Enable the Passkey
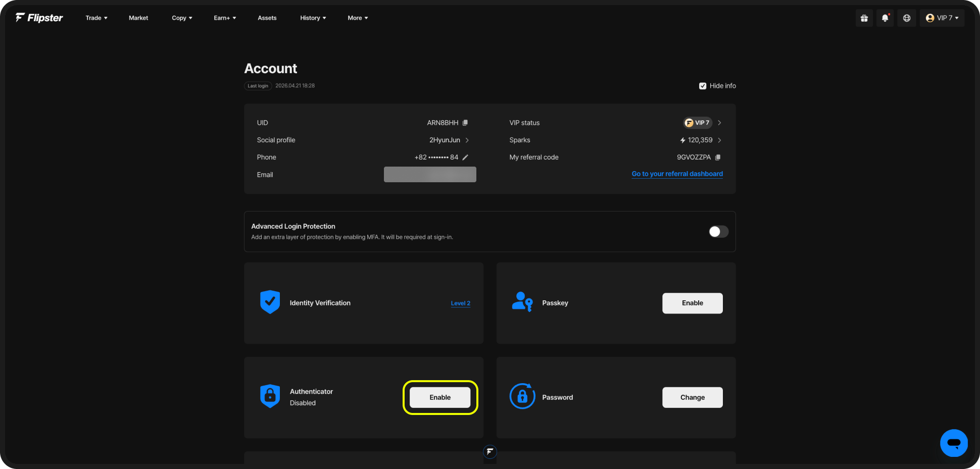 click(x=693, y=303)
